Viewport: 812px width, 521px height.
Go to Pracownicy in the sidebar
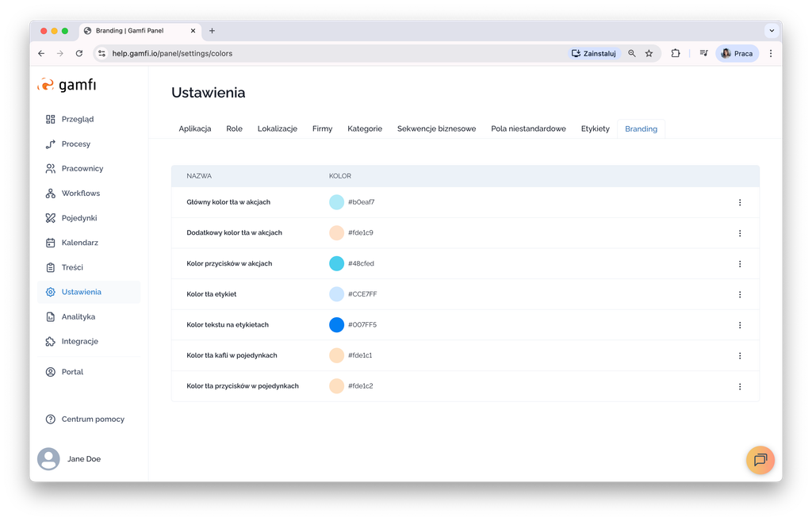pyautogui.click(x=82, y=169)
